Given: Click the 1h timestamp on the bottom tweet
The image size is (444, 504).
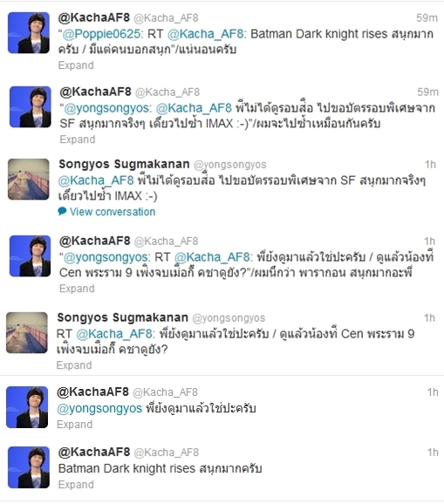Looking at the screenshot, I should coord(433,453).
